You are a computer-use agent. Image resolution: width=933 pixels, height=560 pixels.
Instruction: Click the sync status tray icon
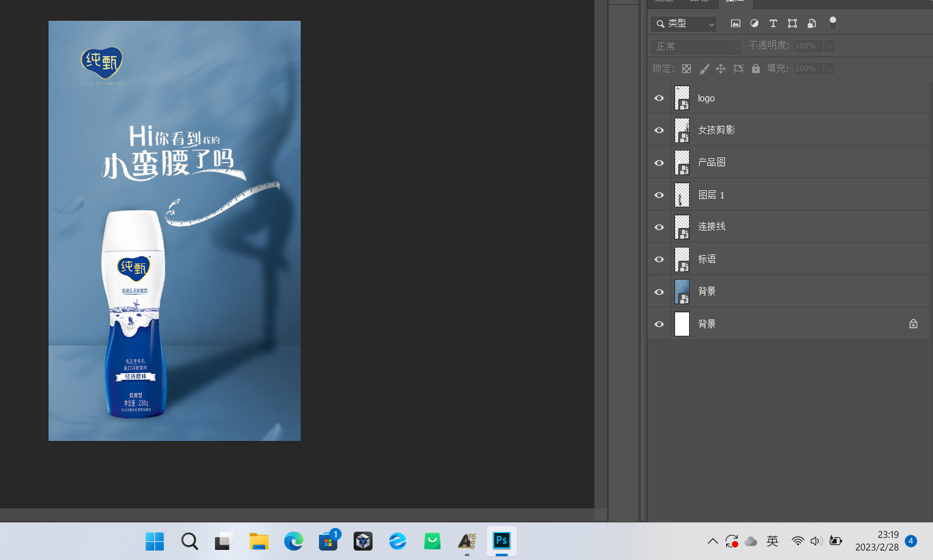[731, 541]
